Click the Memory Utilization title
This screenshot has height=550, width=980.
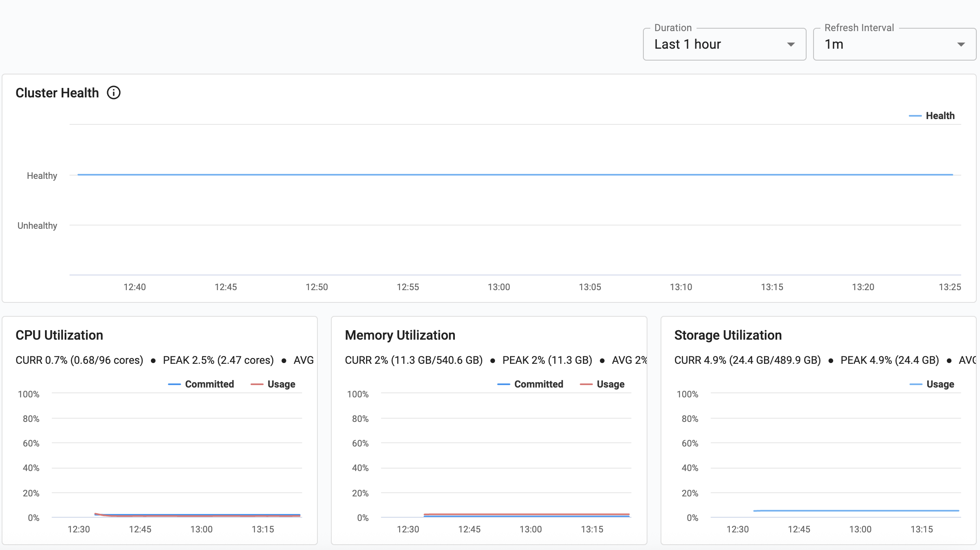pos(400,335)
